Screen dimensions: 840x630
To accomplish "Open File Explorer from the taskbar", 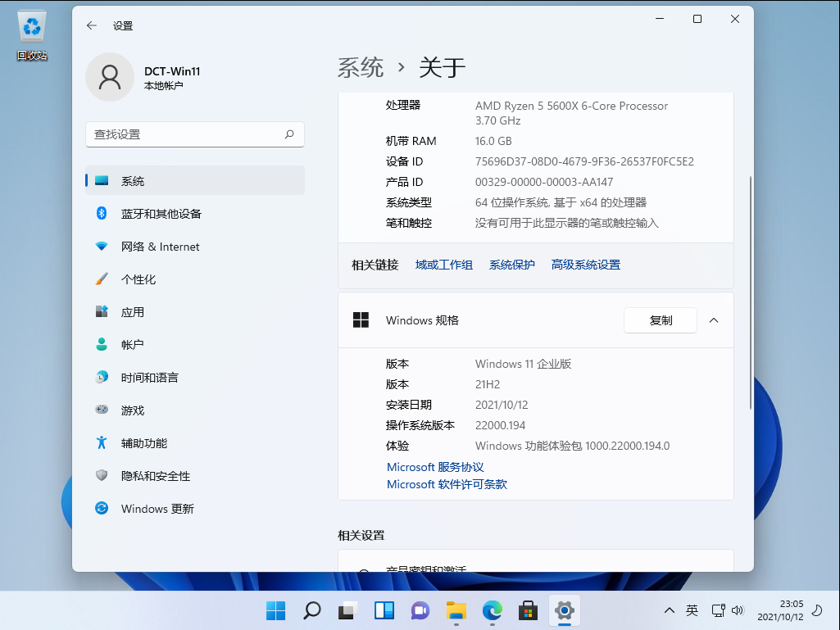I will pos(456,610).
